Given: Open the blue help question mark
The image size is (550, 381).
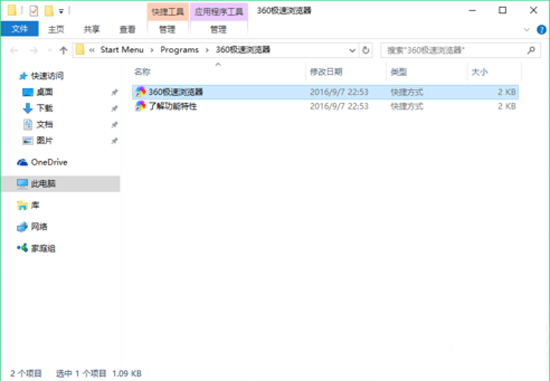Looking at the screenshot, I should pyautogui.click(x=542, y=30).
